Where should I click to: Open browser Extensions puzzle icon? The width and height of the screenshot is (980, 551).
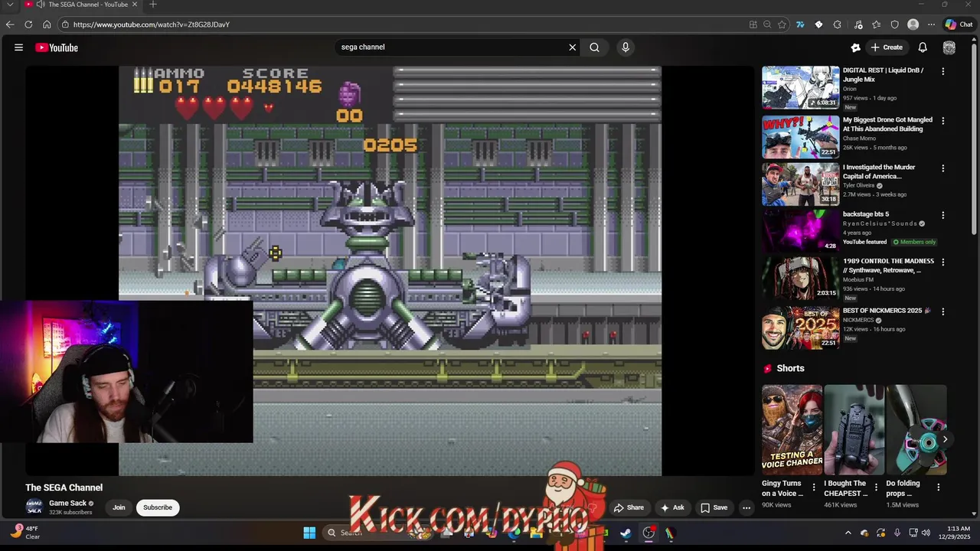coord(838,24)
